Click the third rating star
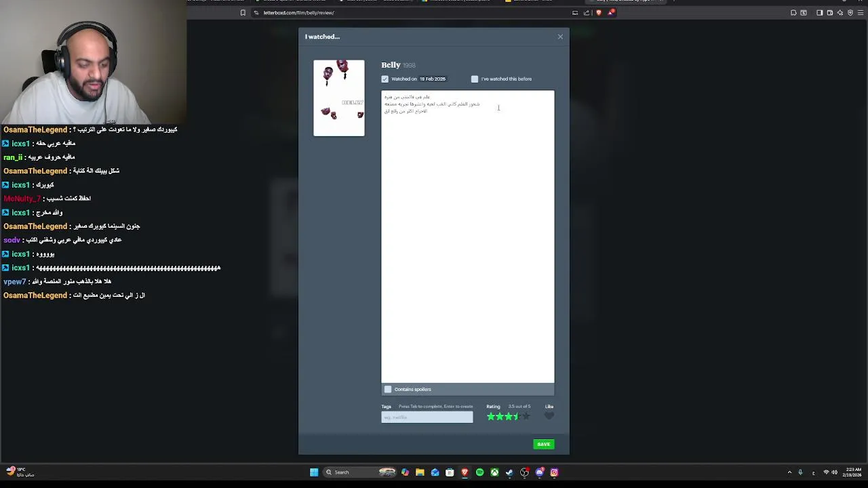 [x=509, y=416]
